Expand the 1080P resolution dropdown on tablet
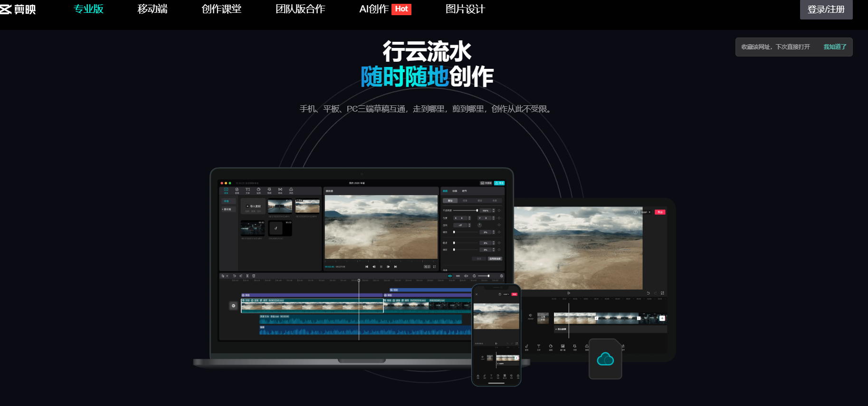Image resolution: width=868 pixels, height=406 pixels. [646, 212]
